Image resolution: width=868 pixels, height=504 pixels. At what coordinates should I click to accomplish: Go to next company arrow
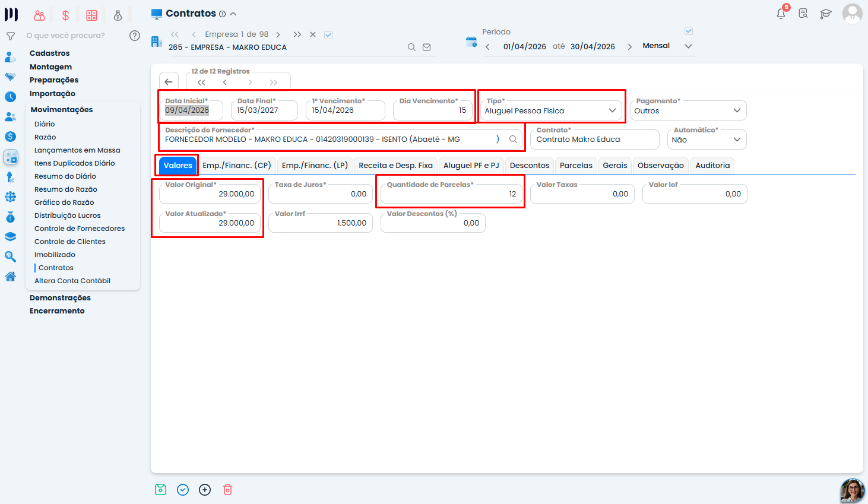tap(278, 34)
